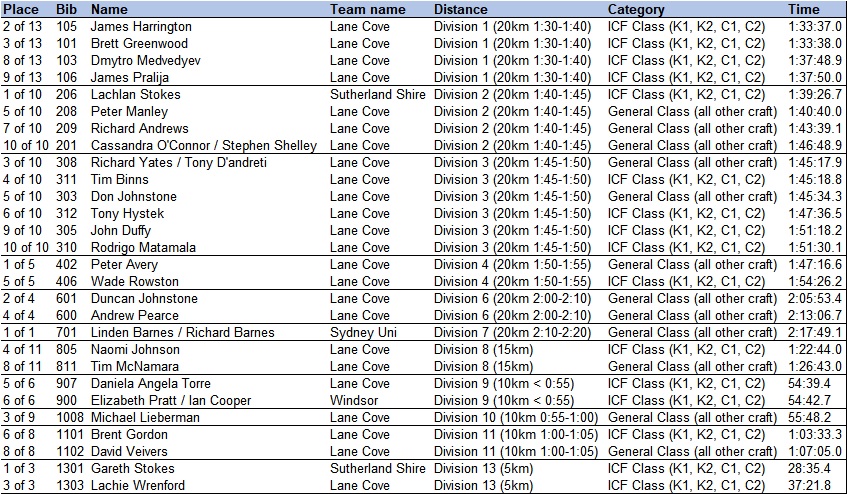Image resolution: width=847 pixels, height=494 pixels.
Task: Click bib number 105
Action: pos(66,26)
